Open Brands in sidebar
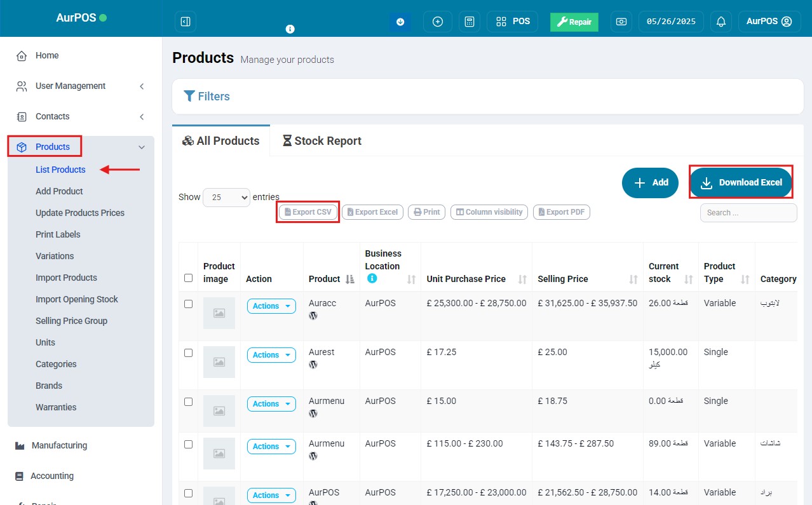Image resolution: width=812 pixels, height=505 pixels. click(49, 386)
